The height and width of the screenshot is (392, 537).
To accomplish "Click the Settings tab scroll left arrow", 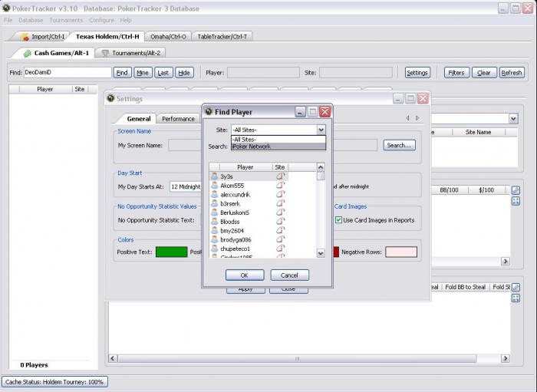I will pos(407,118).
